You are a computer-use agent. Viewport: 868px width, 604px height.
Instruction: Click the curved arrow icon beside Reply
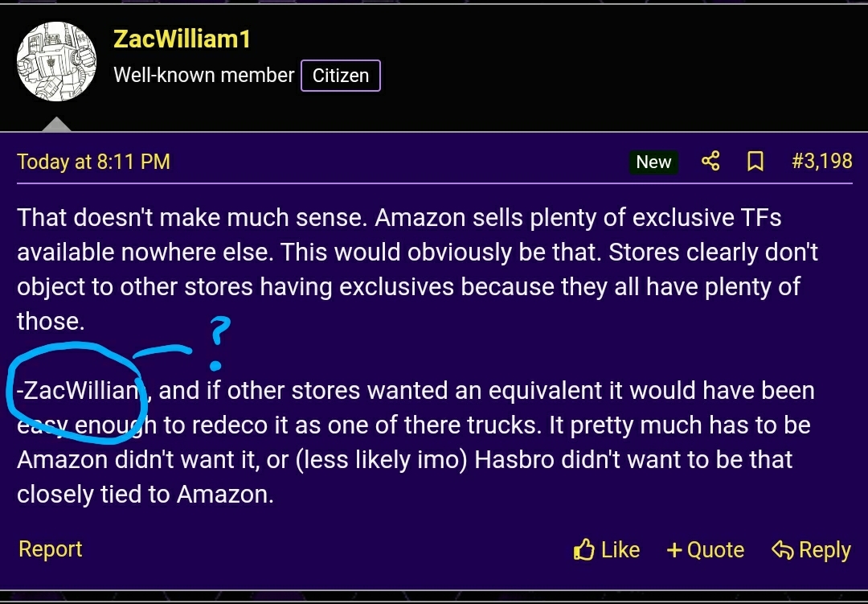pos(782,550)
